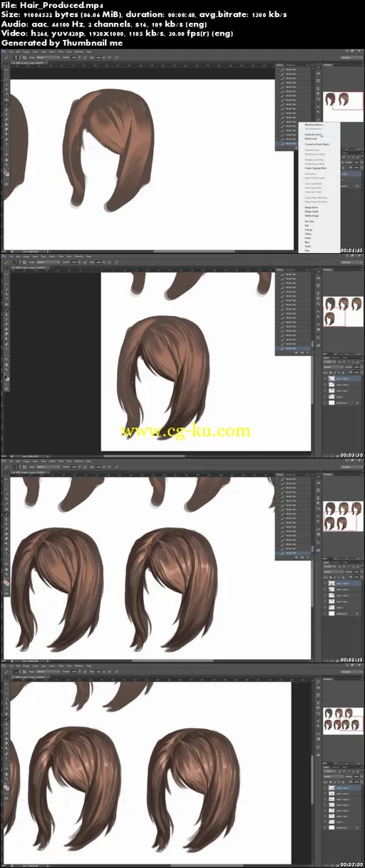Open the File menu in the 00:03:30 frame

point(11,256)
